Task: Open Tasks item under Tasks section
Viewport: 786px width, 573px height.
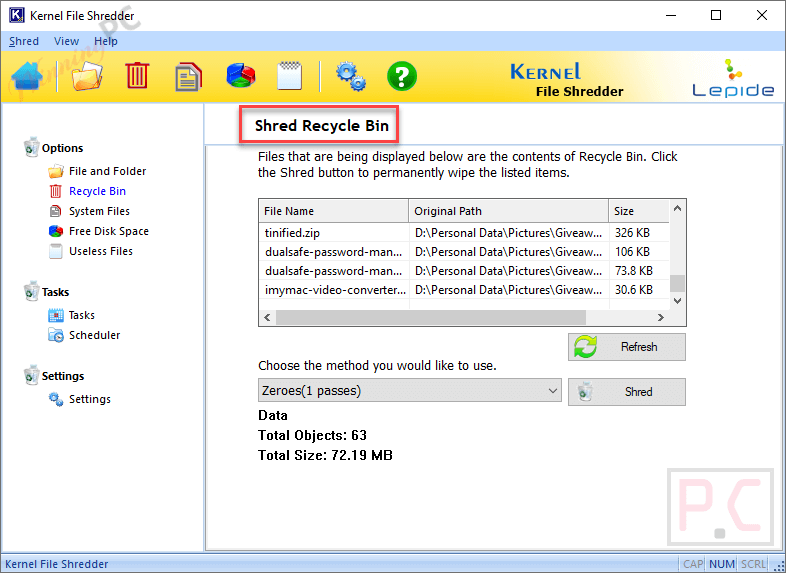Action: tap(71, 315)
